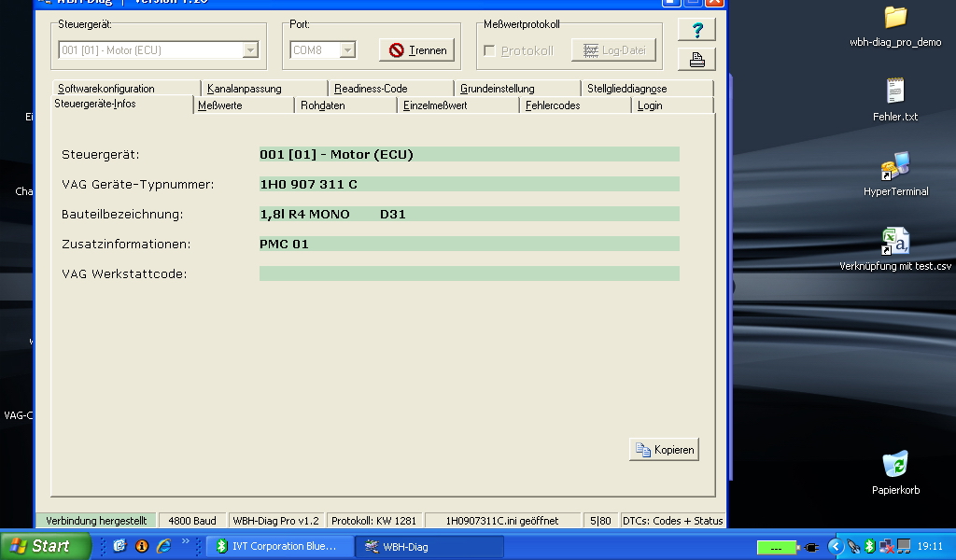This screenshot has width=956, height=560.
Task: Click the orange info quick launch icon
Action: (142, 546)
